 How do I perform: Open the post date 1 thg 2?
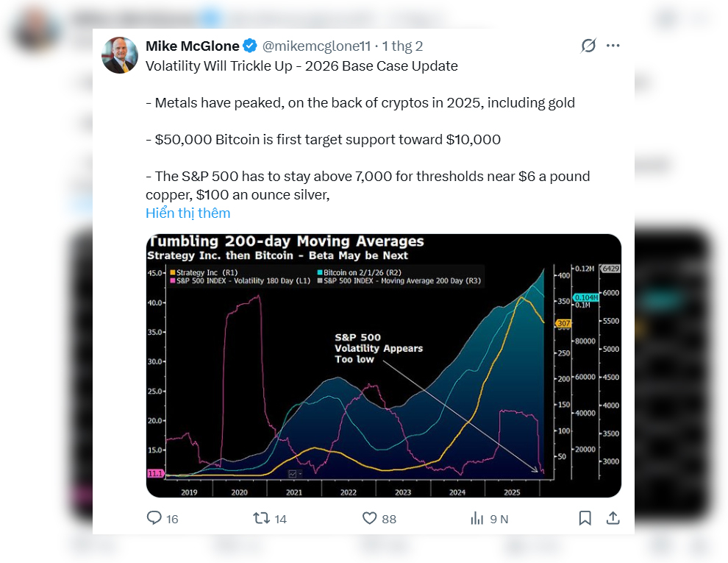(x=402, y=46)
